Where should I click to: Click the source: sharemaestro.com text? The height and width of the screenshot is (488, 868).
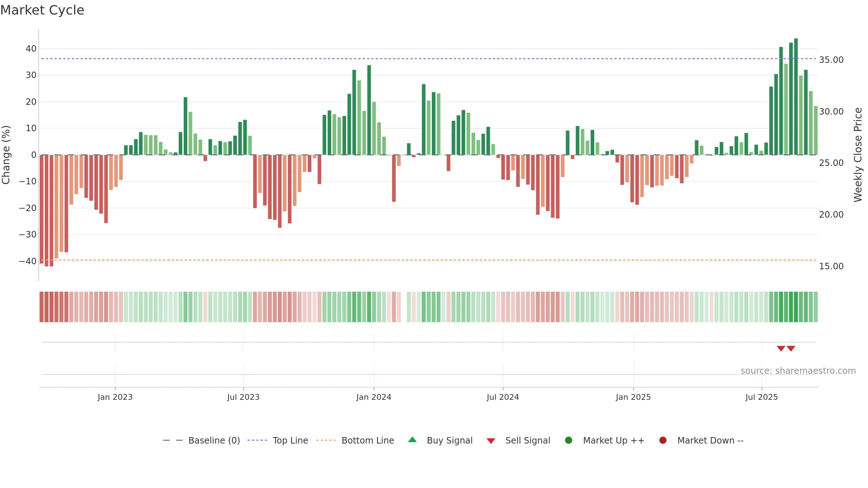click(798, 371)
